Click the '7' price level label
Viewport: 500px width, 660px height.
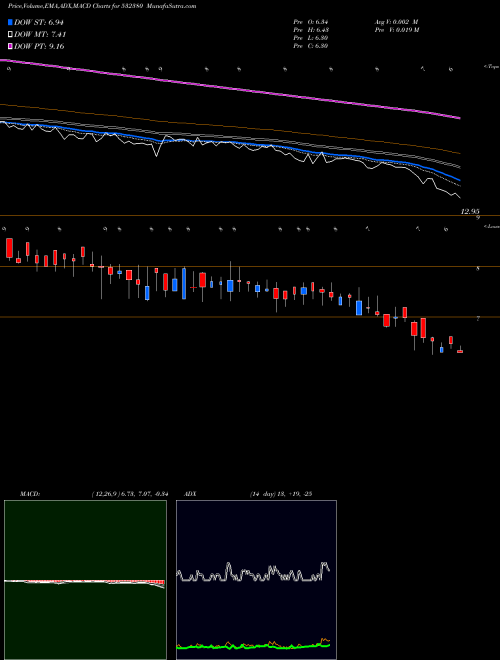click(x=478, y=319)
